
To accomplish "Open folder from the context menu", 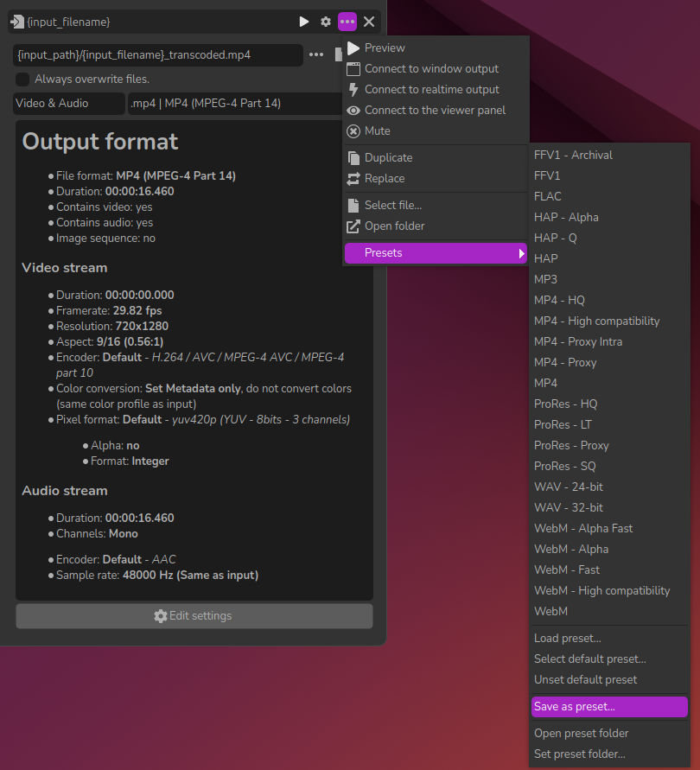I will point(394,226).
